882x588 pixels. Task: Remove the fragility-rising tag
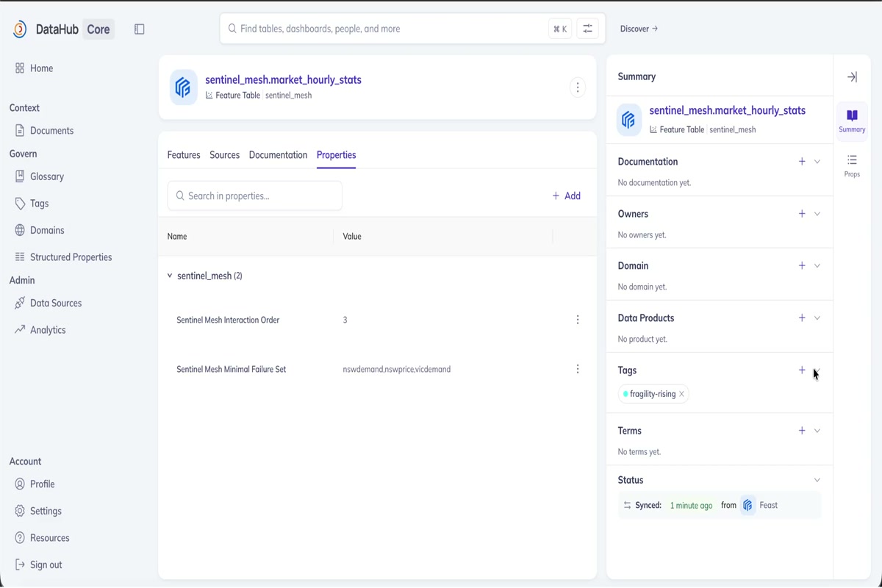(x=681, y=394)
